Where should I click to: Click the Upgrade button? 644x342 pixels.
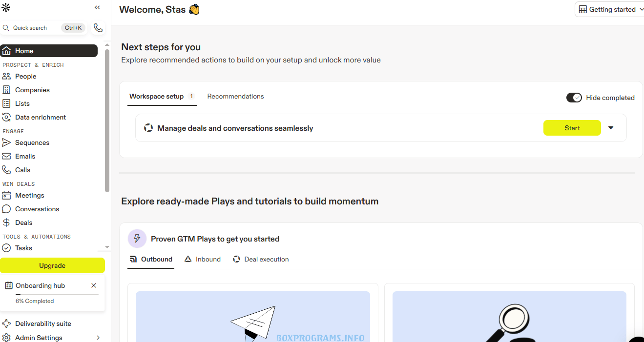click(x=52, y=265)
